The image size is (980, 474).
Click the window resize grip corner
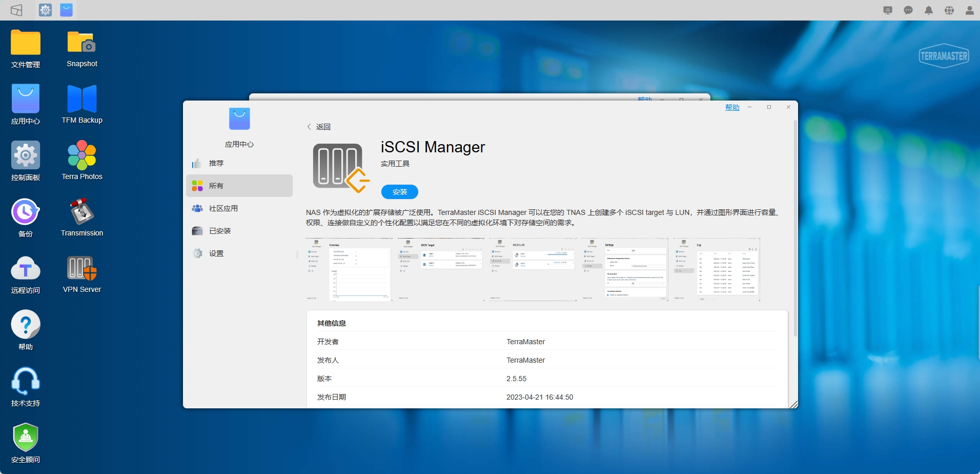coord(793,404)
